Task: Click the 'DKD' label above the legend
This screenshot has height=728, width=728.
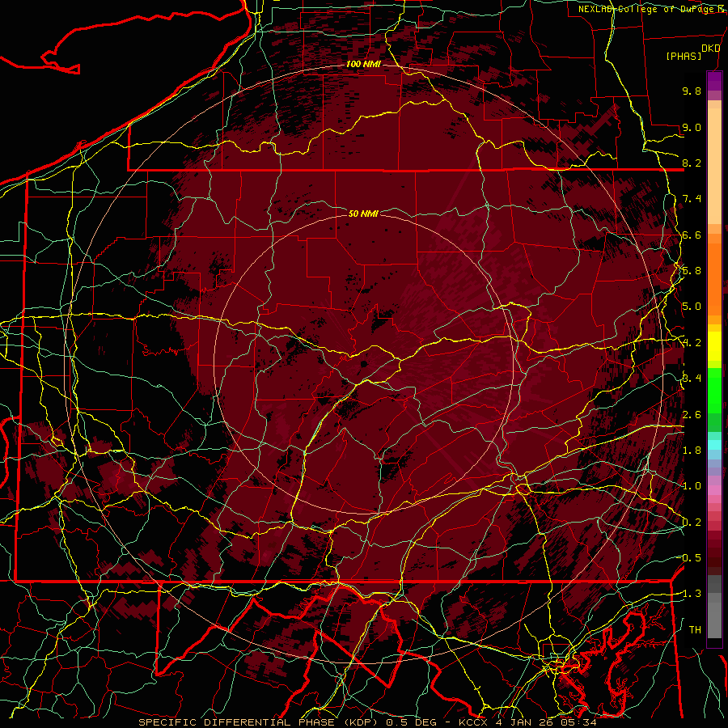Action: pos(710,49)
